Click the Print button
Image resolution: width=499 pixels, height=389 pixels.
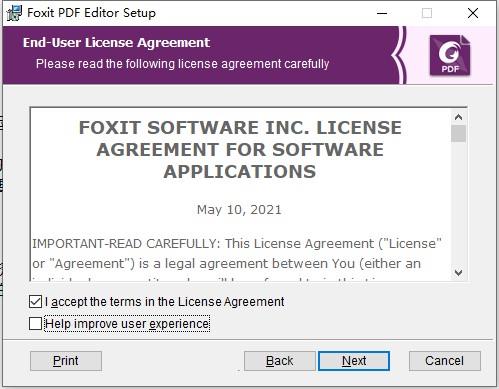pyautogui.click(x=66, y=361)
